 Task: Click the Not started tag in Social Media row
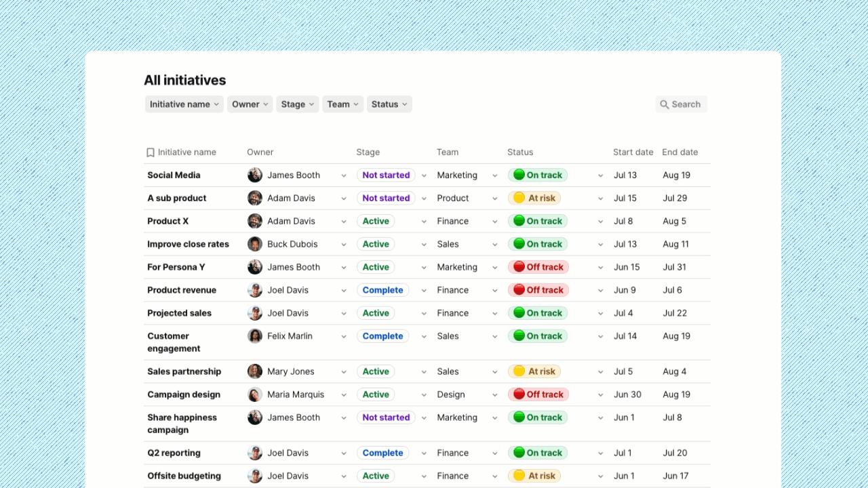pyautogui.click(x=386, y=175)
